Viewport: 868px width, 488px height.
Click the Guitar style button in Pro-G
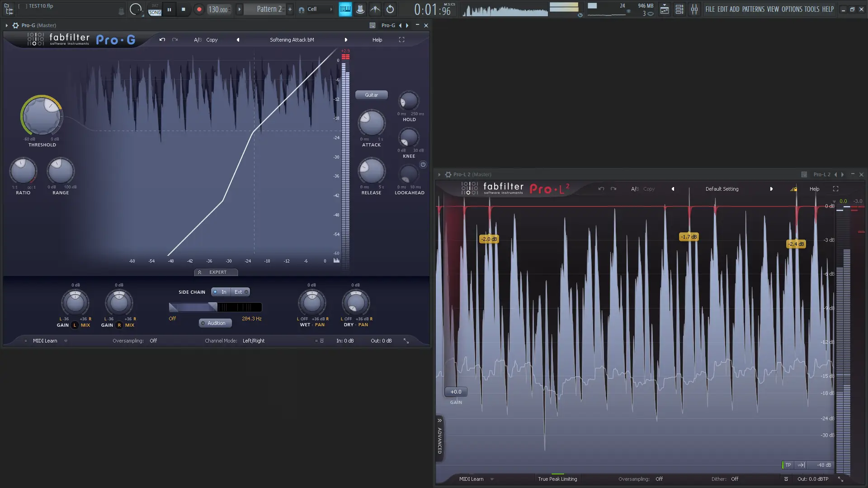[x=371, y=95]
